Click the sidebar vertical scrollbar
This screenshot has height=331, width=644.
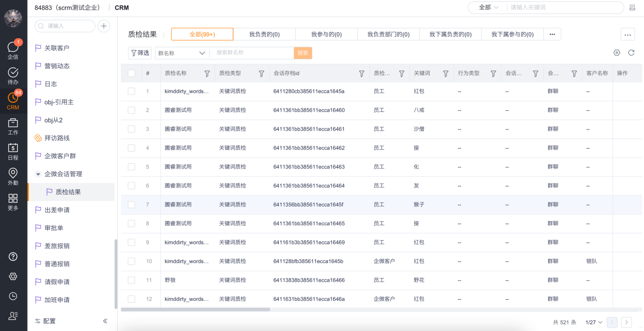(116, 274)
